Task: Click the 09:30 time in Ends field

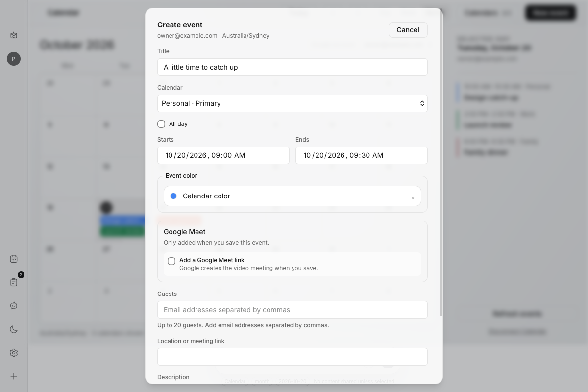Action: pyautogui.click(x=360, y=155)
